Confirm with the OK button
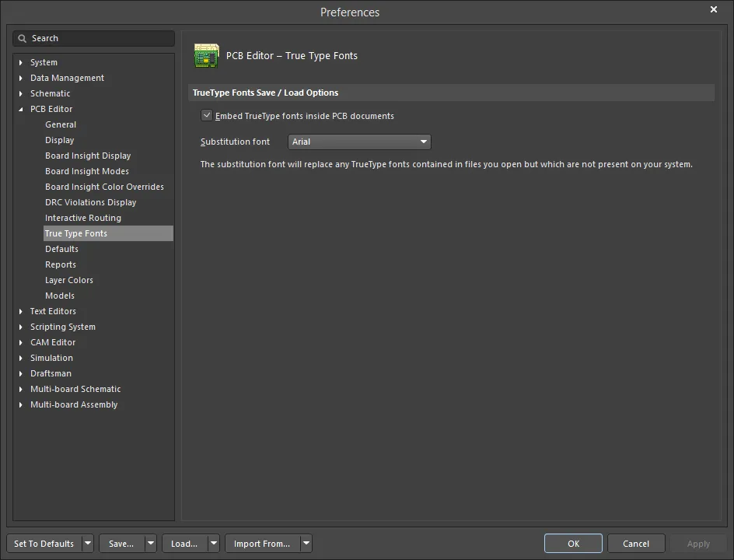Screen dimensions: 734x560 (574, 544)
